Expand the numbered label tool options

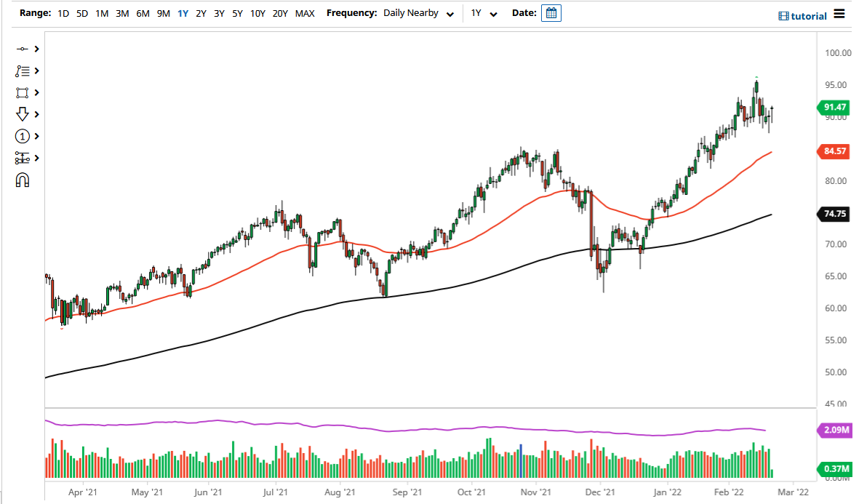pyautogui.click(x=36, y=136)
